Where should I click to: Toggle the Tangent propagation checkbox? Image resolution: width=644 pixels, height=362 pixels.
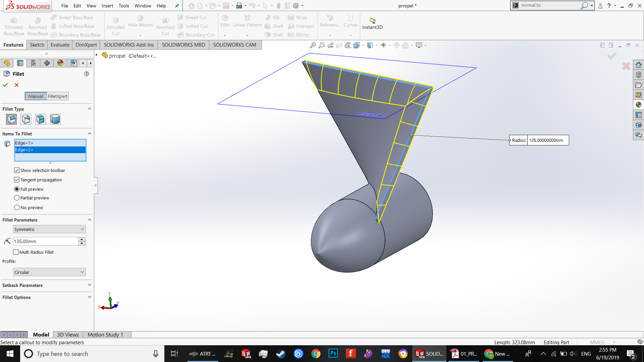click(17, 180)
